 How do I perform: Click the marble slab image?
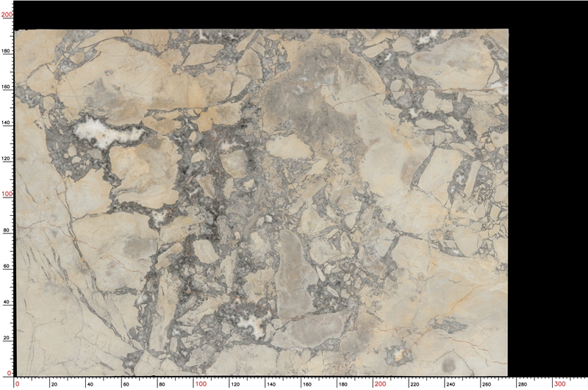coord(262,203)
